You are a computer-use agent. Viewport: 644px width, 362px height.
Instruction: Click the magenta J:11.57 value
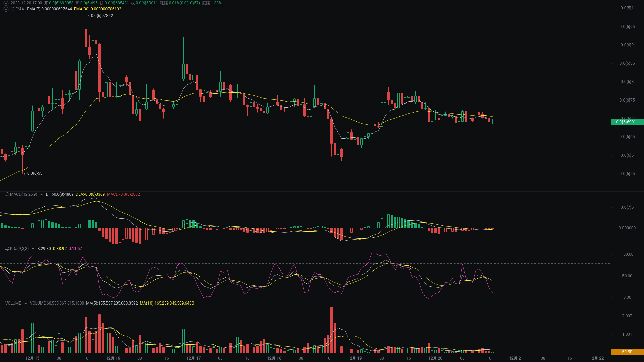(x=75, y=249)
